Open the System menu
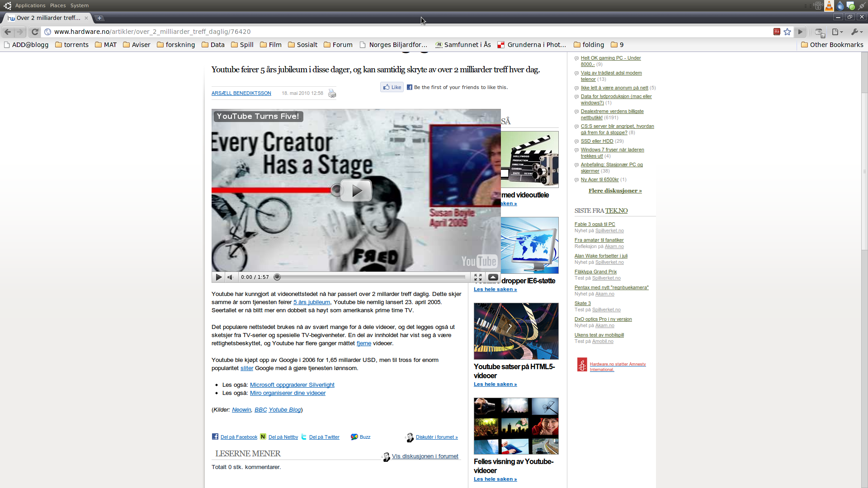 tap(80, 5)
